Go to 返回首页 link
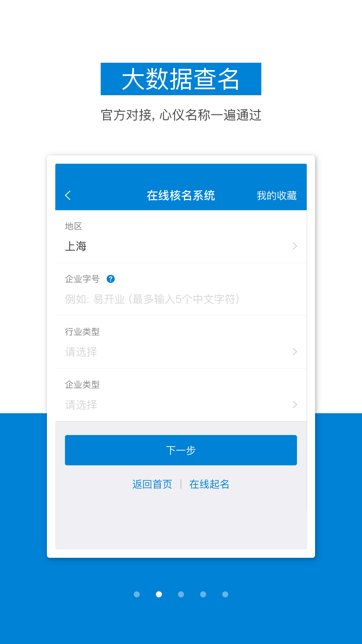The image size is (362, 644). (x=152, y=484)
